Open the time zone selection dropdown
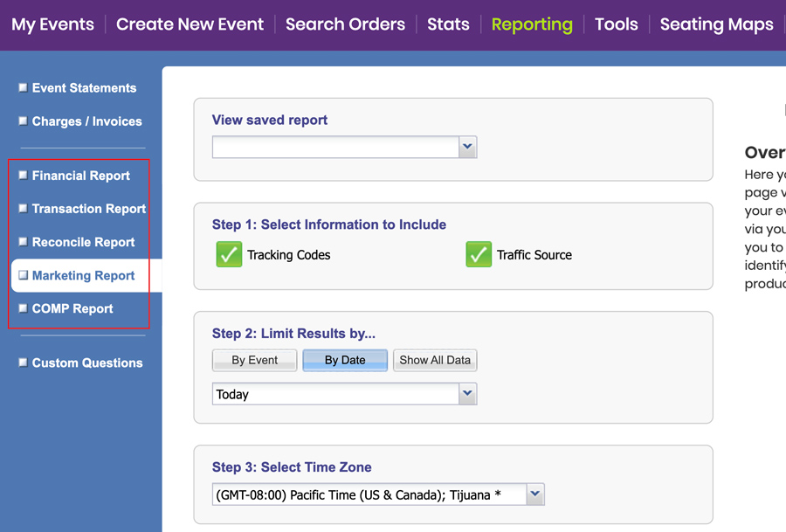 (x=534, y=494)
